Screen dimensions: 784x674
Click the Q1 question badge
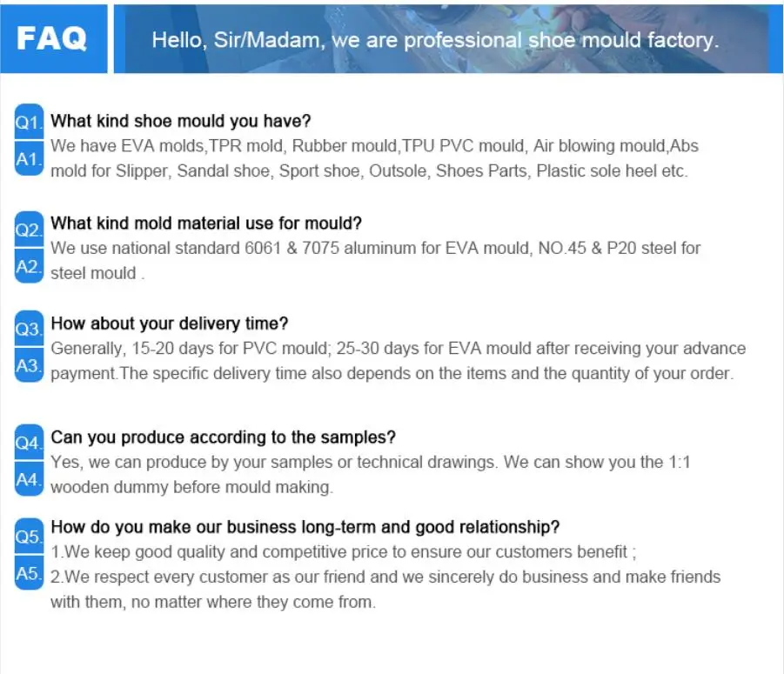[29, 122]
